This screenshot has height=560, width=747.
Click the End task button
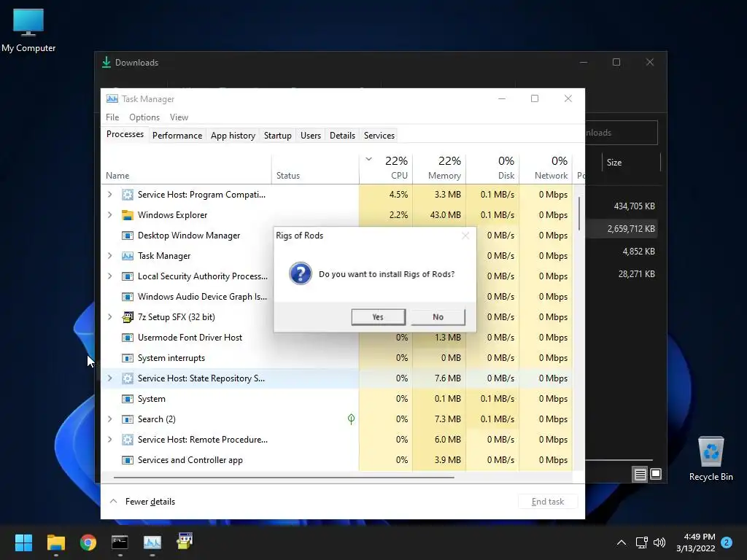pyautogui.click(x=548, y=502)
